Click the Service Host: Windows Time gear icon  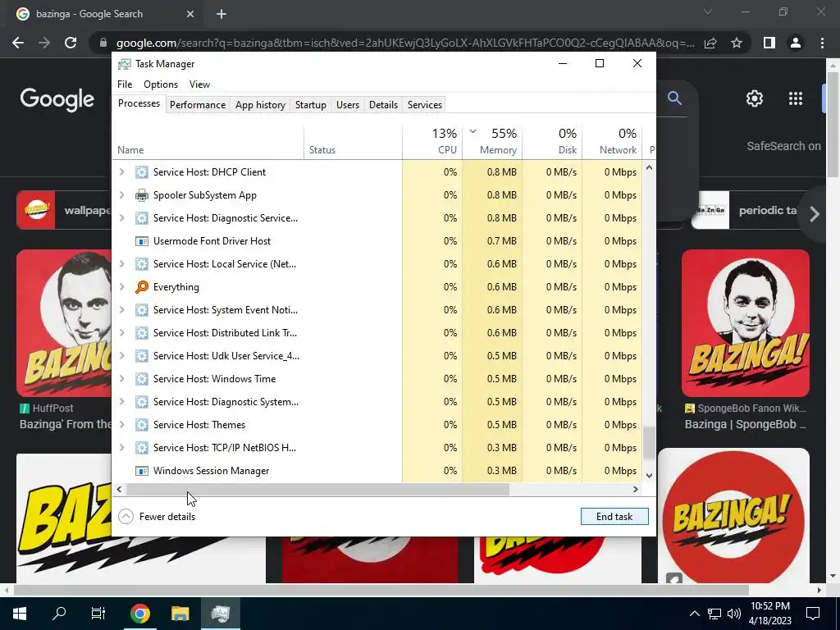[141, 379]
